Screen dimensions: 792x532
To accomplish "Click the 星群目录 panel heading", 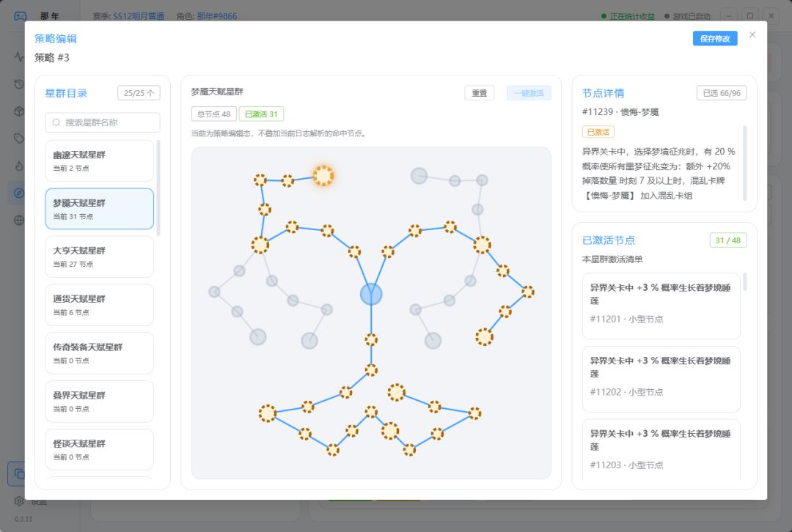I will [x=66, y=93].
